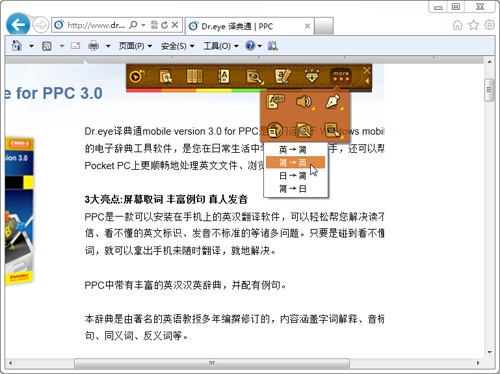Click the letter A document icon
Image resolution: width=500 pixels, height=374 pixels.
tap(224, 76)
